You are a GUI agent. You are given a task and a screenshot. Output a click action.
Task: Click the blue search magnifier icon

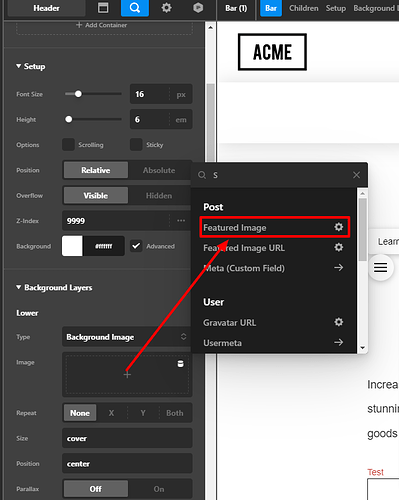click(135, 8)
